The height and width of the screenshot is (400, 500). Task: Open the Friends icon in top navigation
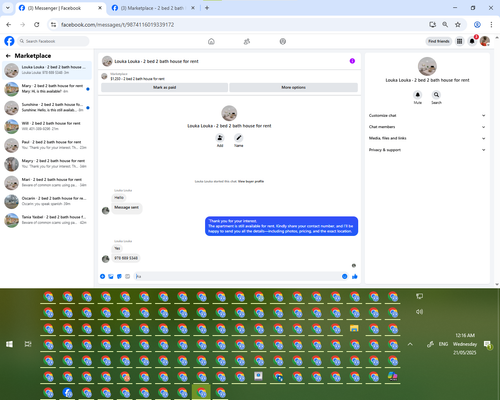coord(247,41)
